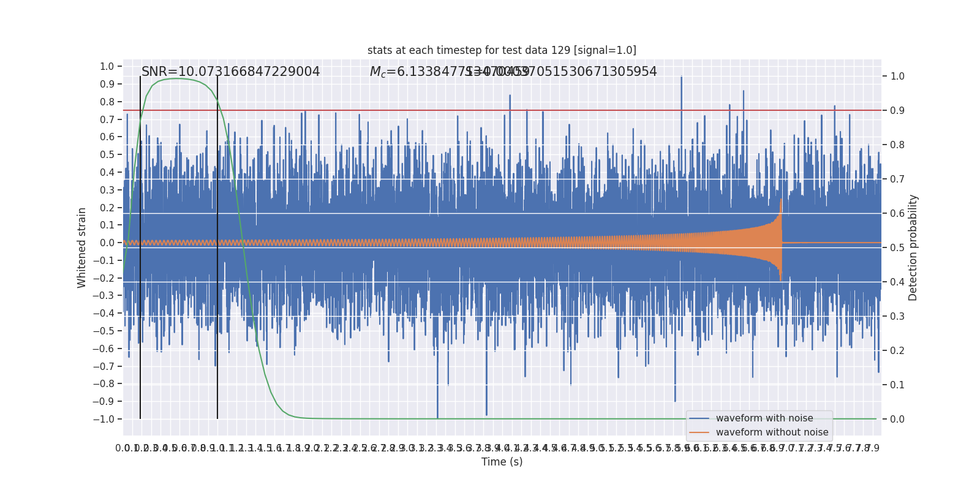Click the "waveform without noise" legend label
Screen dimensions: 980x490
[x=772, y=432]
